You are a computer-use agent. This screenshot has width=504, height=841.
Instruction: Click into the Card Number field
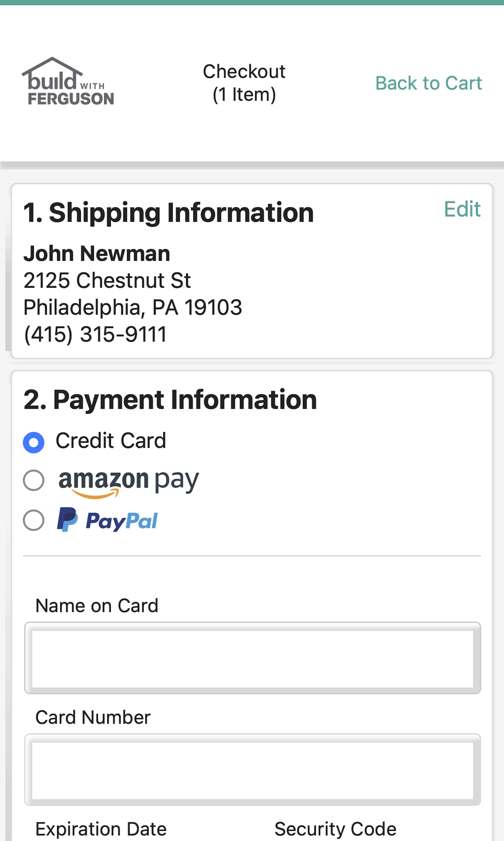coord(252,770)
